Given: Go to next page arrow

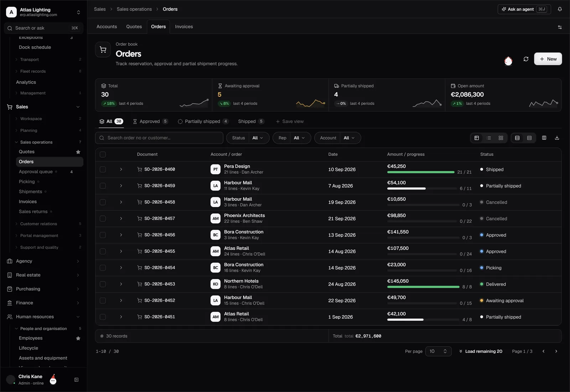Looking at the screenshot, I should click(x=556, y=351).
